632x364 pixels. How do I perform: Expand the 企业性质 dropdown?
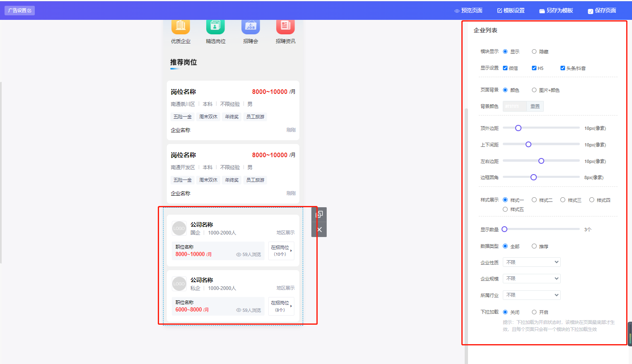coord(531,262)
